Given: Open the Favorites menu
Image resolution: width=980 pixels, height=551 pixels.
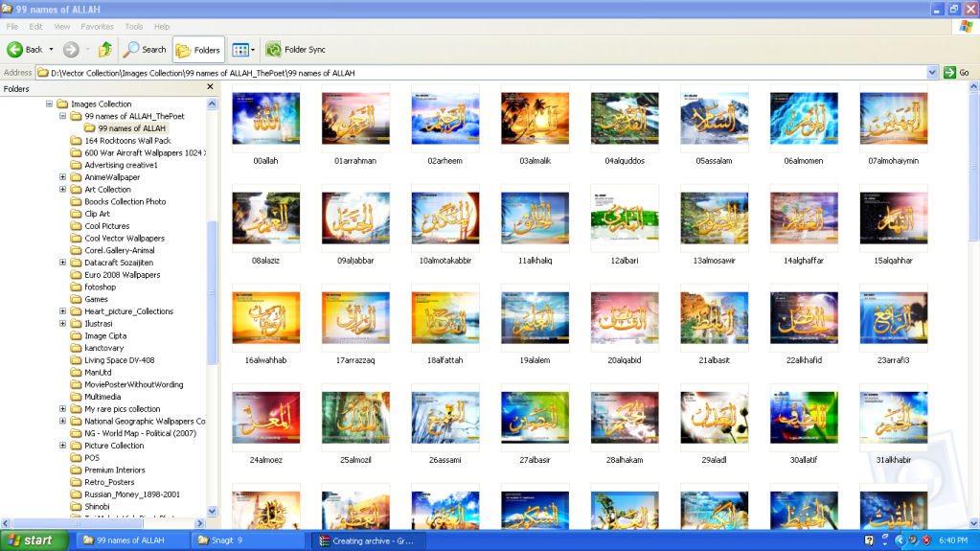Looking at the screenshot, I should coord(97,26).
